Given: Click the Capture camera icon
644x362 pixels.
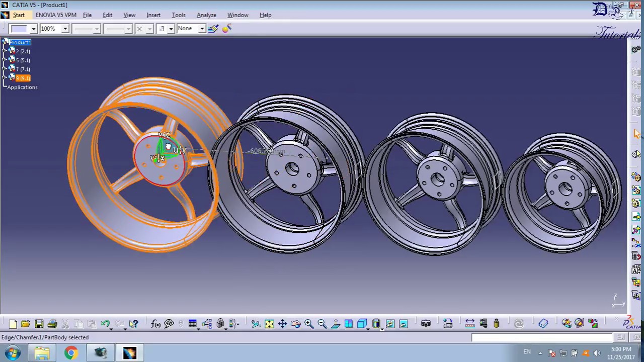Looking at the screenshot, I should click(x=426, y=324).
